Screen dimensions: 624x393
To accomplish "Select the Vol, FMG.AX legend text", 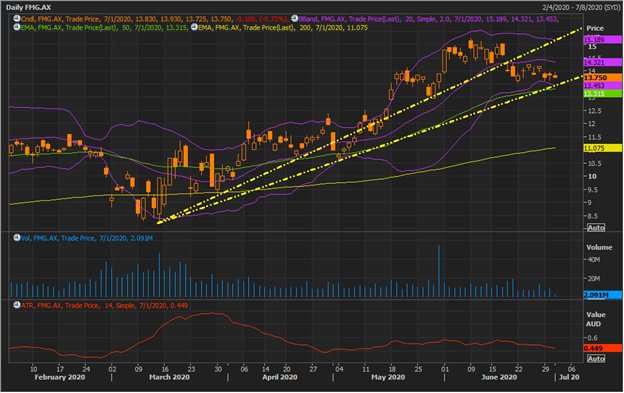I will [x=87, y=238].
